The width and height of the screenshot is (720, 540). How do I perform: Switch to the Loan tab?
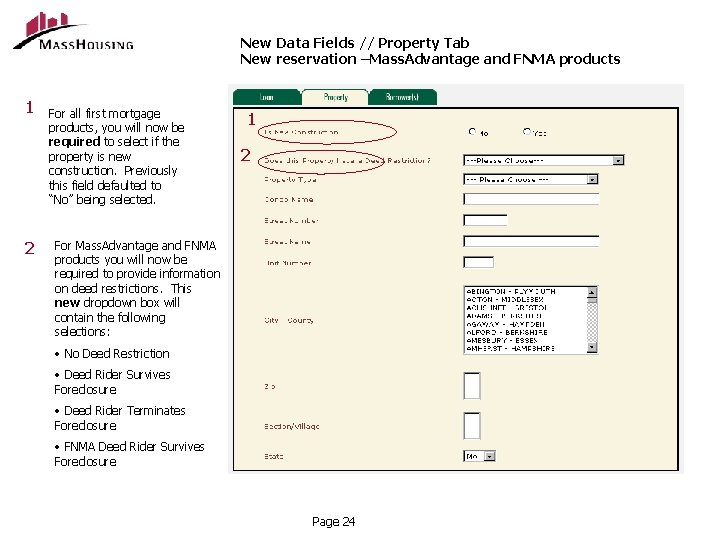point(267,97)
